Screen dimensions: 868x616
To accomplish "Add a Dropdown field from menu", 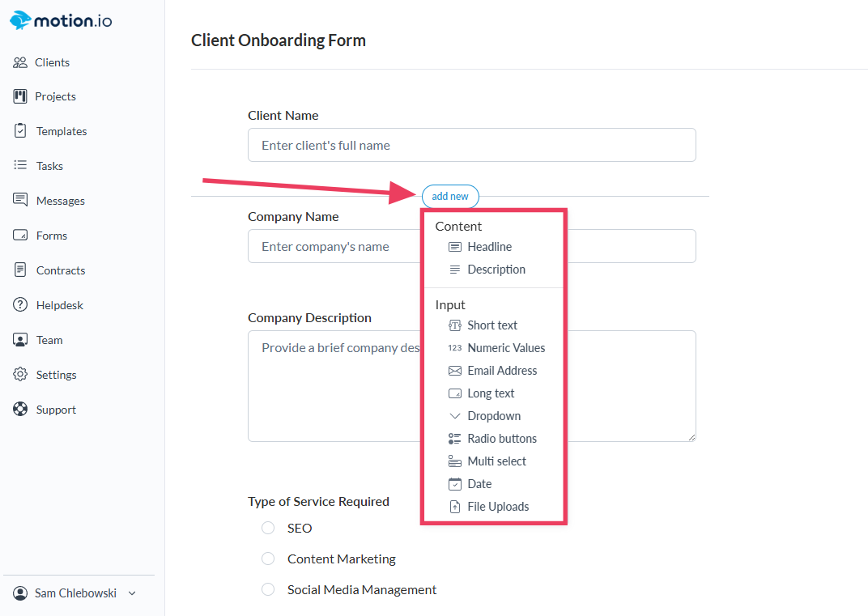I will pos(493,416).
